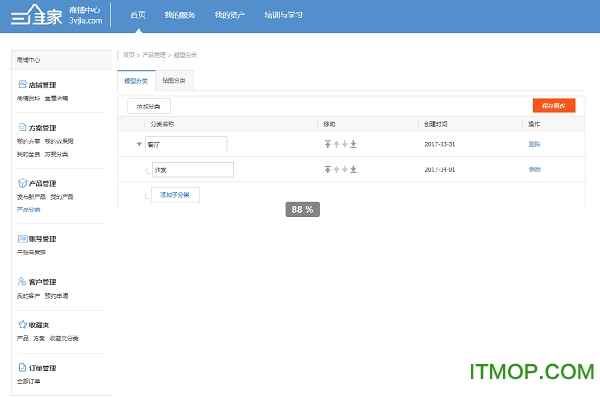Click the 订单管理 sidebar heading
600x397 pixels.
coord(42,368)
